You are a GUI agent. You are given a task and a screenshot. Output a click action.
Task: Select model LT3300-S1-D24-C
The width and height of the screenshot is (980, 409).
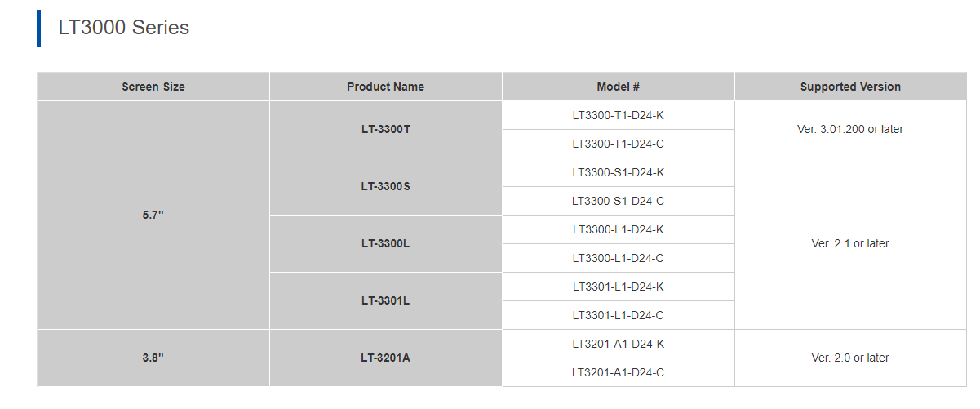click(619, 201)
